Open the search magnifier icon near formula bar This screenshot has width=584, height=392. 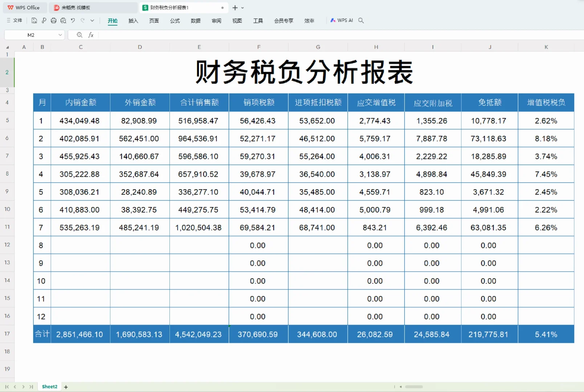79,35
